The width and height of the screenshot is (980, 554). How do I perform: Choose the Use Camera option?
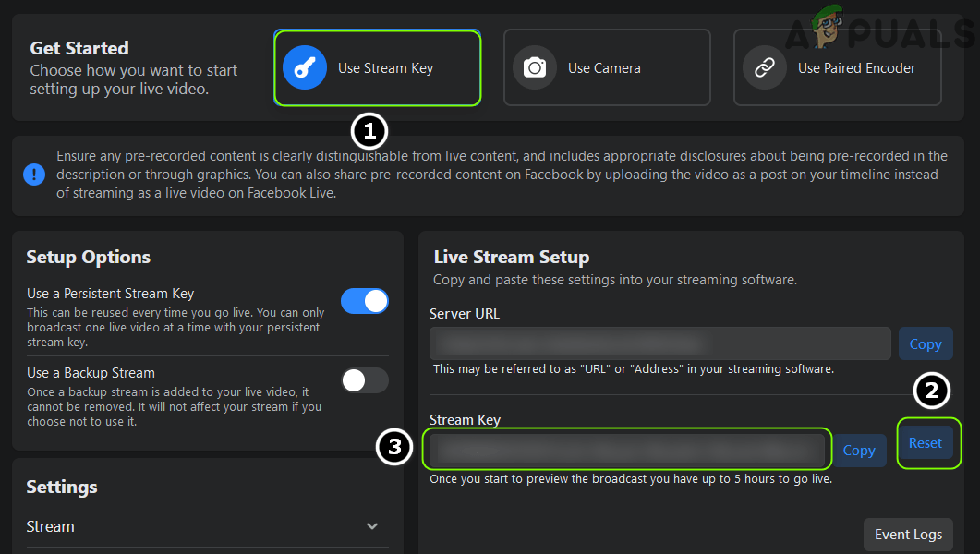607,66
